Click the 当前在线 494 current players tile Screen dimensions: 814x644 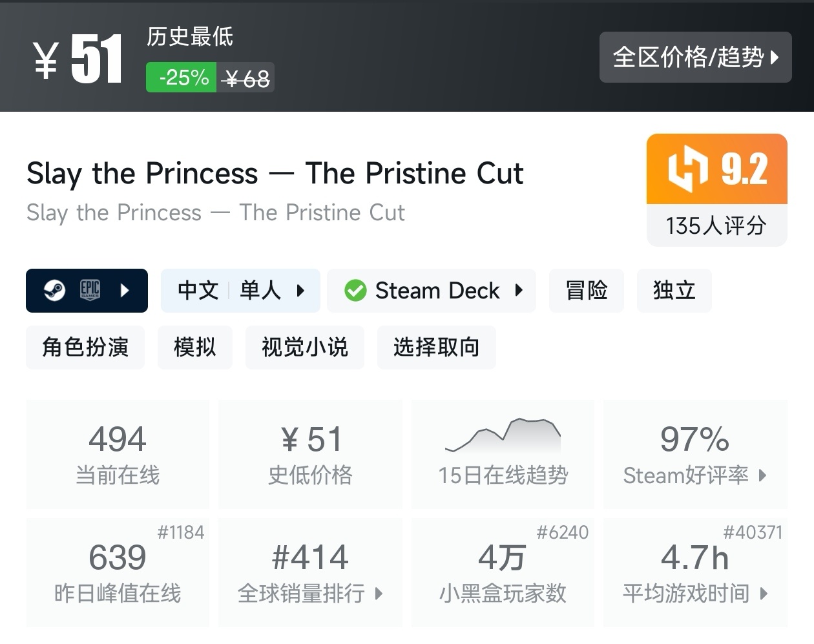(x=118, y=454)
